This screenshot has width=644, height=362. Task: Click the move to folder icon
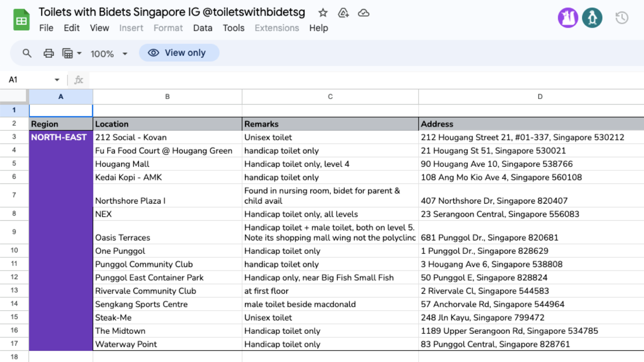click(344, 13)
